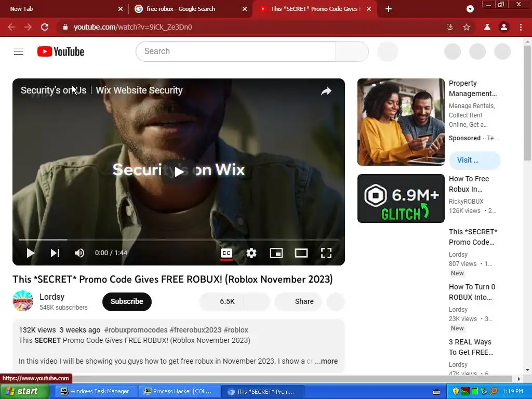Click the #roblox hashtag

coord(236,330)
